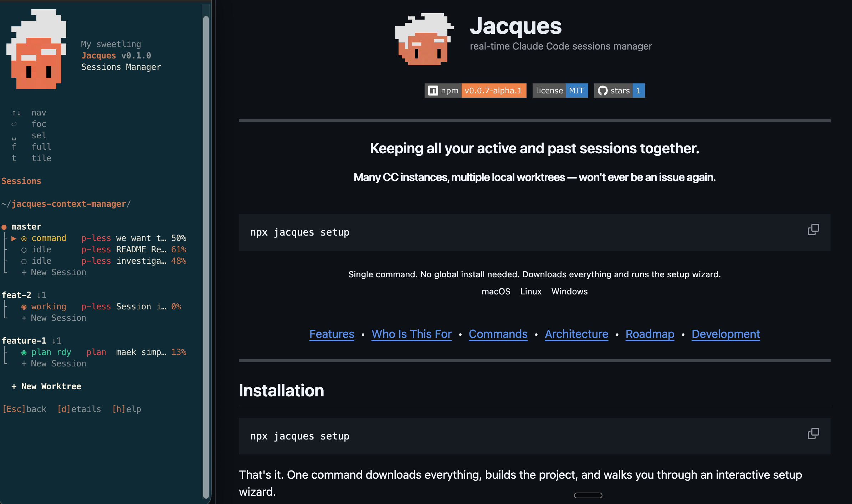Viewport: 852px width, 504px height.
Task: Select the plan rdy session 'maek simp…'
Action: pyautogui.click(x=103, y=352)
